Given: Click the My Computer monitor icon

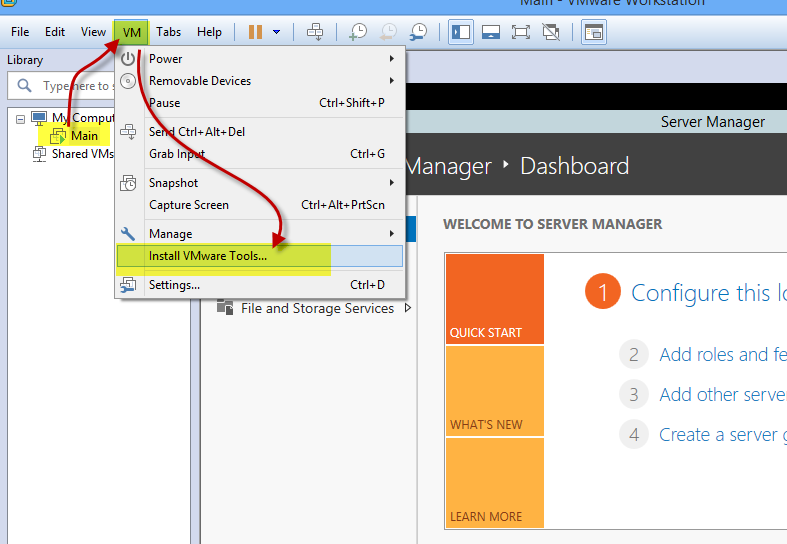Looking at the screenshot, I should pos(39,118).
